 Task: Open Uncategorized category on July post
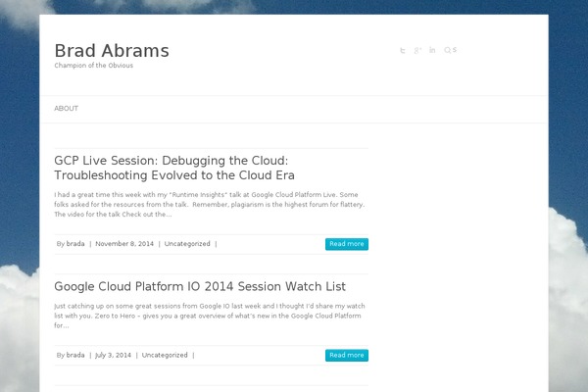pyautogui.click(x=165, y=355)
